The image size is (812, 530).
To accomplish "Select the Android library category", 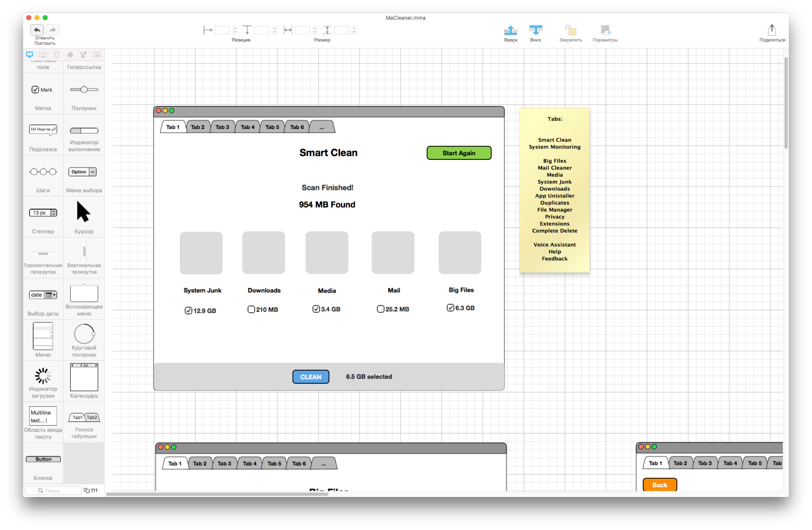I will click(70, 55).
